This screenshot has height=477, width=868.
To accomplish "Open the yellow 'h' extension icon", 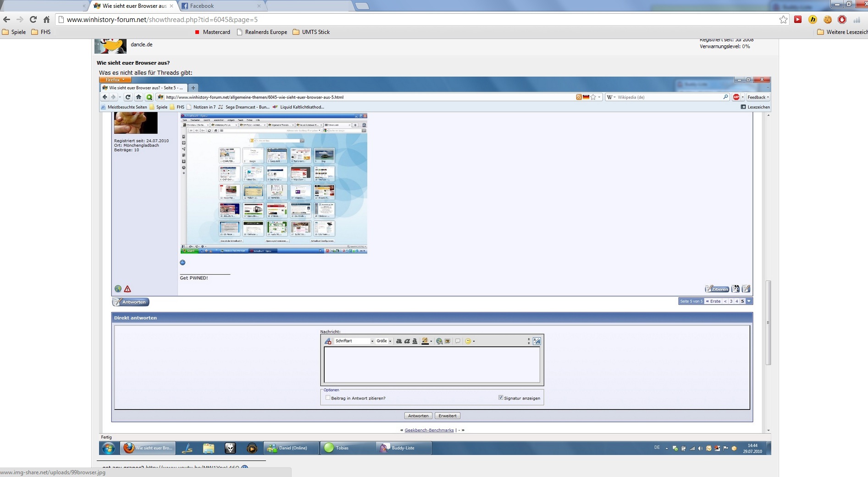I will 813,20.
